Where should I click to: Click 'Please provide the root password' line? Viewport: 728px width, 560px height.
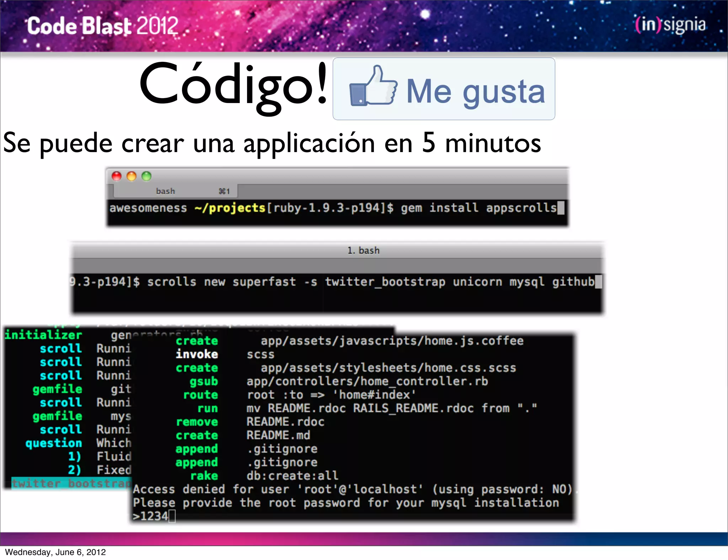[346, 503]
